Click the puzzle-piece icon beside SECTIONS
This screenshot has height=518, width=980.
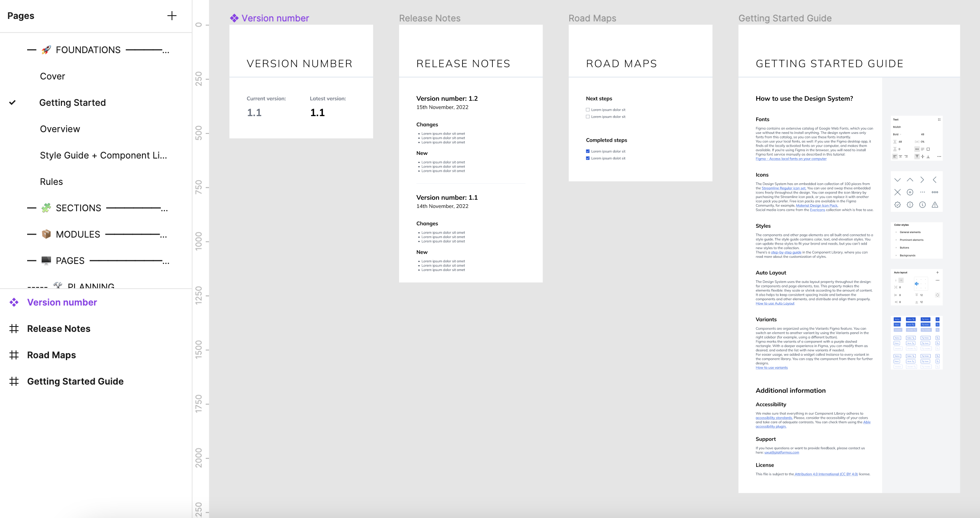point(46,208)
